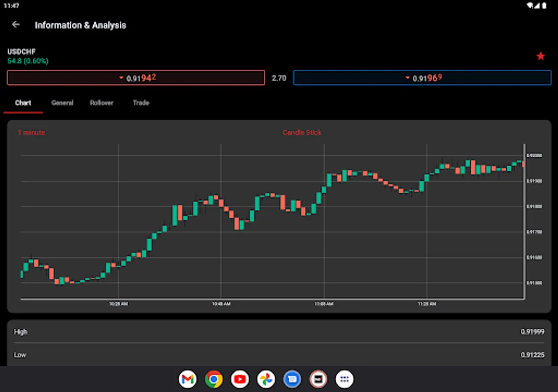This screenshot has height=392, width=558.
Task: Change the Candle Stick chart type
Action: pyautogui.click(x=302, y=132)
